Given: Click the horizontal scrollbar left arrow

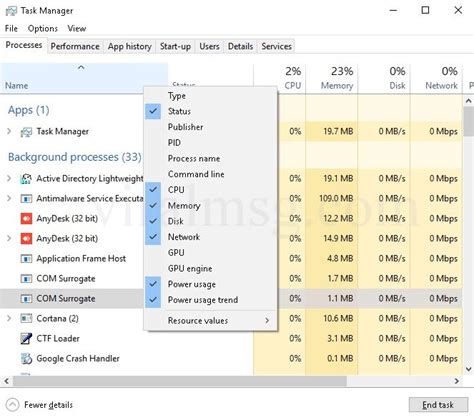Looking at the screenshot, I should click(x=6, y=381).
